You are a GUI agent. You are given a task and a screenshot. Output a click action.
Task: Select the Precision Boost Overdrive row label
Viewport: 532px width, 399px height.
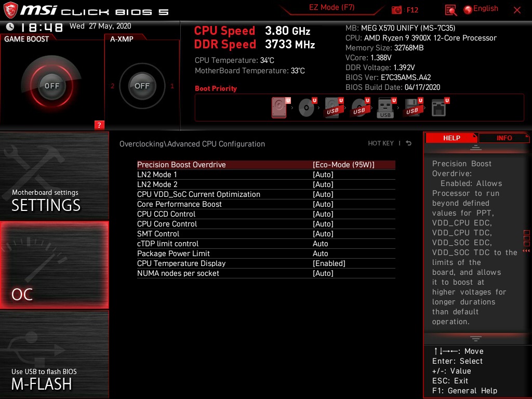coord(181,165)
